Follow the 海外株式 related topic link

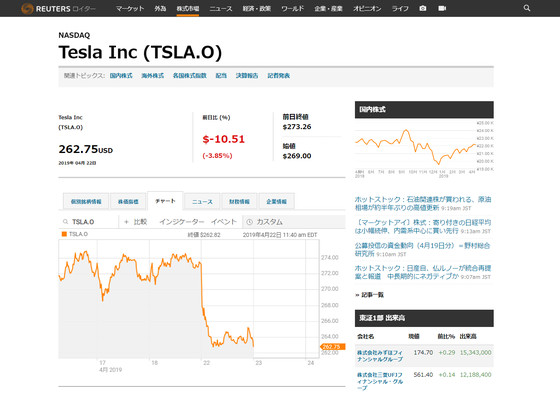pyautogui.click(x=152, y=76)
